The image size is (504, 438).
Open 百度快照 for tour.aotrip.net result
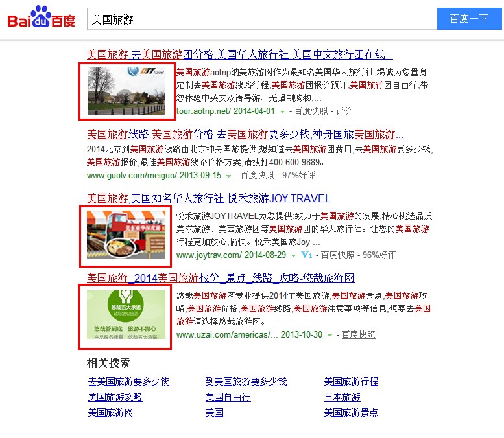tap(311, 111)
